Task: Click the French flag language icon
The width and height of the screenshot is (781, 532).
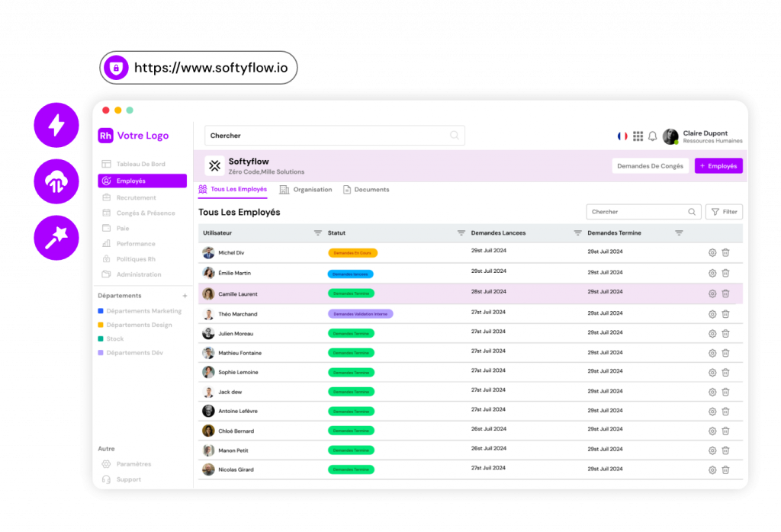Action: (622, 136)
